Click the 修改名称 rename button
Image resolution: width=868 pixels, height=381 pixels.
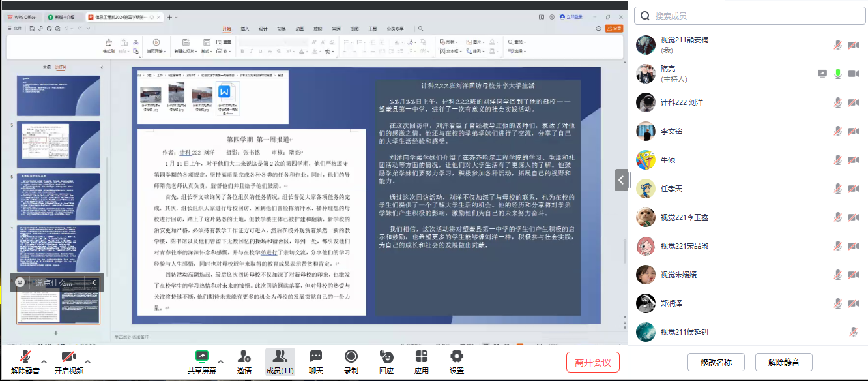(716, 362)
